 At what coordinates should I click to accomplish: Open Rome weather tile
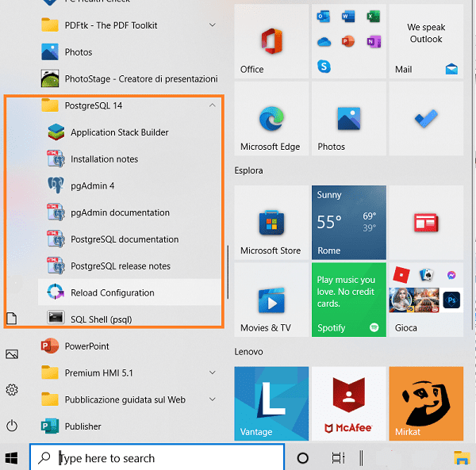click(x=349, y=223)
